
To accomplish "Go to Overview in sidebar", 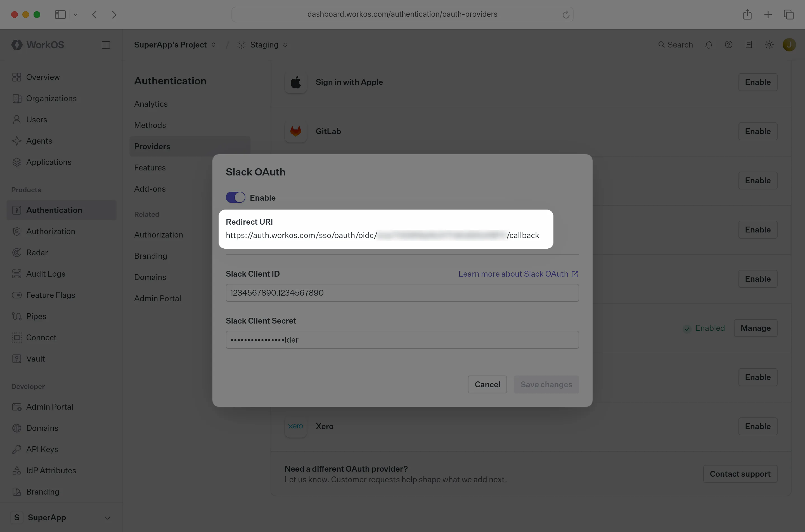I will (61, 77).
